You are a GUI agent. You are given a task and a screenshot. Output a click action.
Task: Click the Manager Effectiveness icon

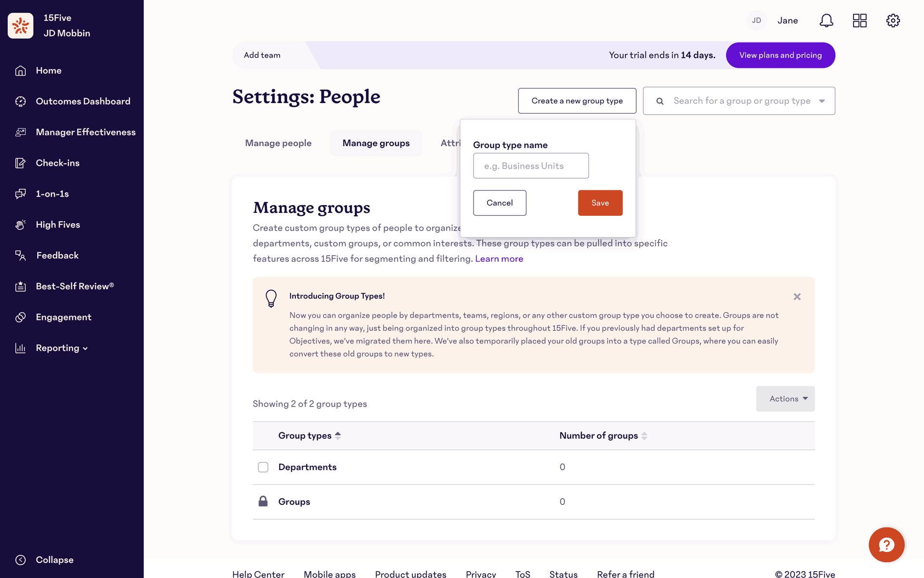[20, 132]
